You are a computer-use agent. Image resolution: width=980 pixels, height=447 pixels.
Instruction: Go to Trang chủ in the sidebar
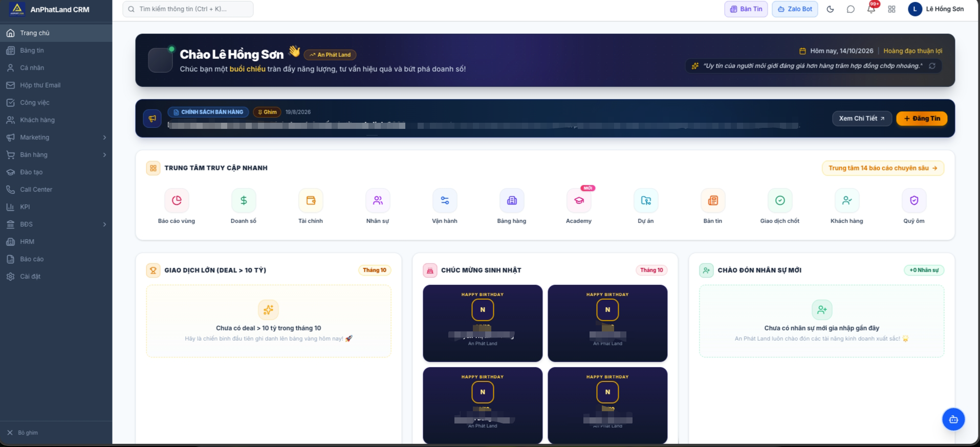tap(56, 33)
